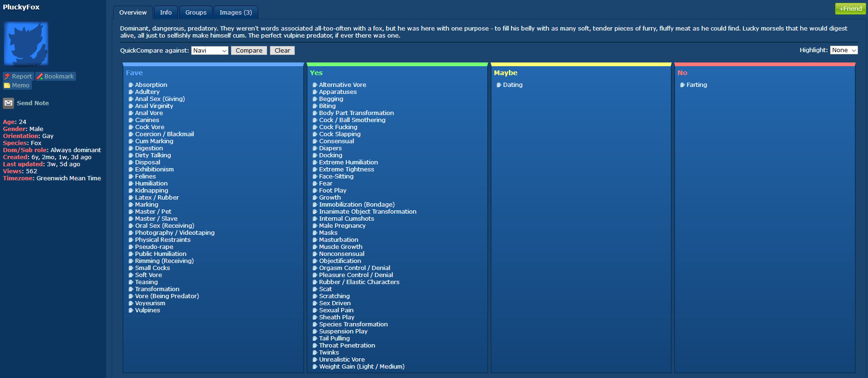868x378 pixels.
Task: Click the Memo link
Action: click(21, 85)
